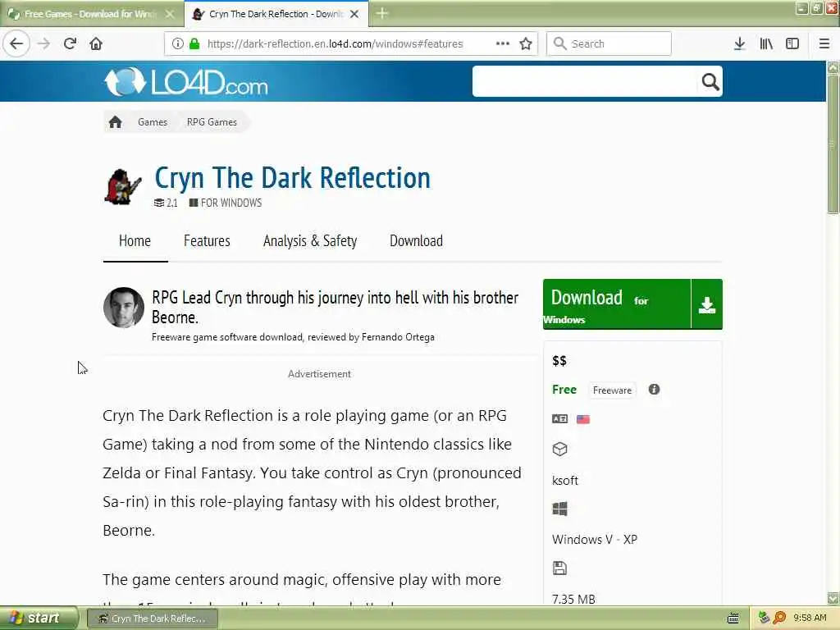Click the scrollbar up arrow
The height and width of the screenshot is (630, 840).
coord(833,67)
